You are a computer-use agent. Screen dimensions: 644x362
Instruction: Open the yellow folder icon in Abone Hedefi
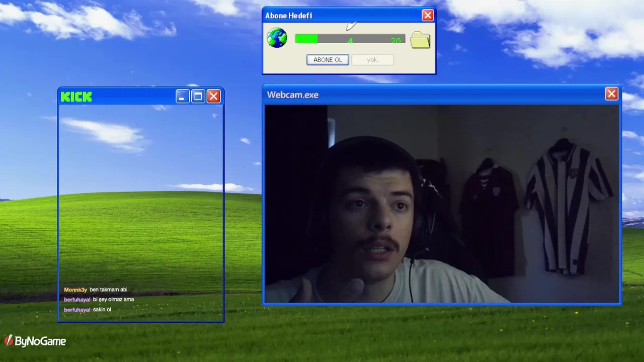420,40
